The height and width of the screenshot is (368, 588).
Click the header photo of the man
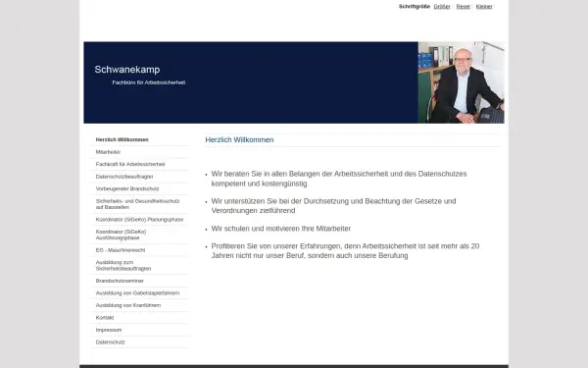(462, 82)
